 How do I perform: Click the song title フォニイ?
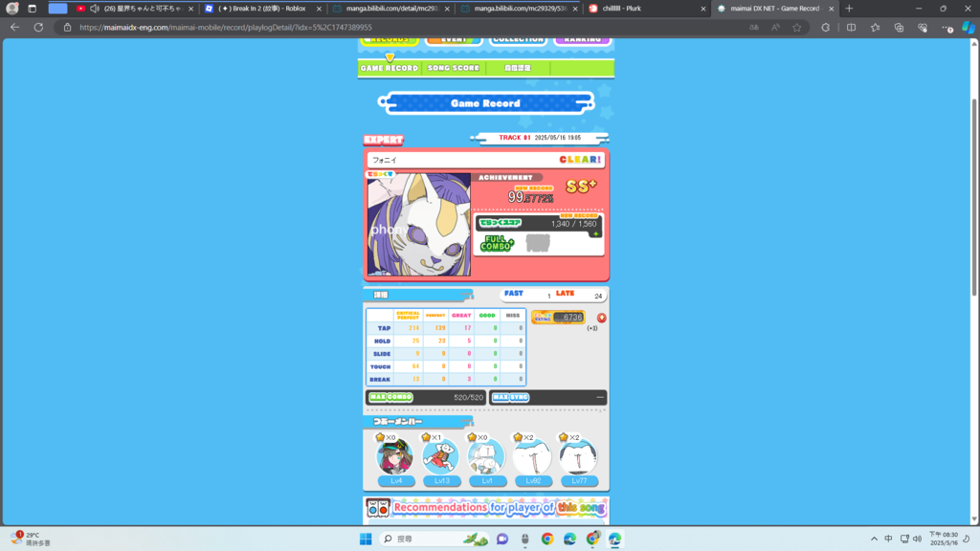click(385, 160)
